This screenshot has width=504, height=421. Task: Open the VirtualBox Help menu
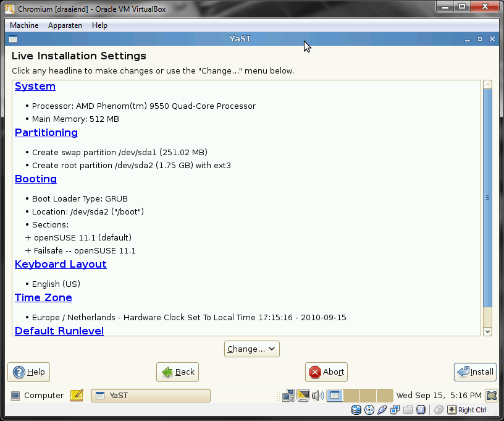tap(99, 25)
